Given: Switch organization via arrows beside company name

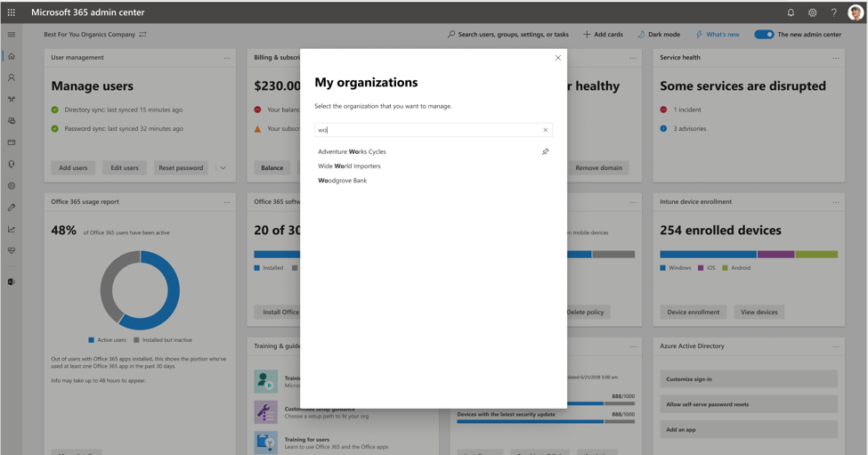Looking at the screenshot, I should pyautogui.click(x=142, y=35).
